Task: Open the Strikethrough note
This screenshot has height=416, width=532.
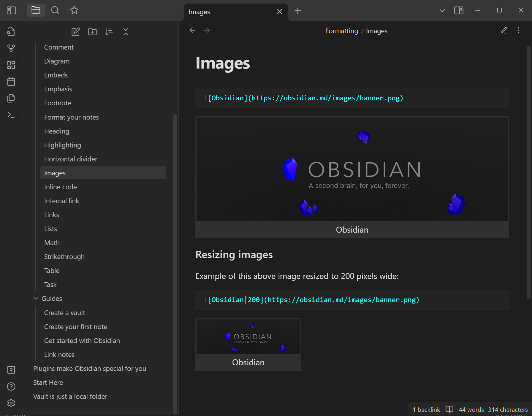Action: pyautogui.click(x=103, y=257)
